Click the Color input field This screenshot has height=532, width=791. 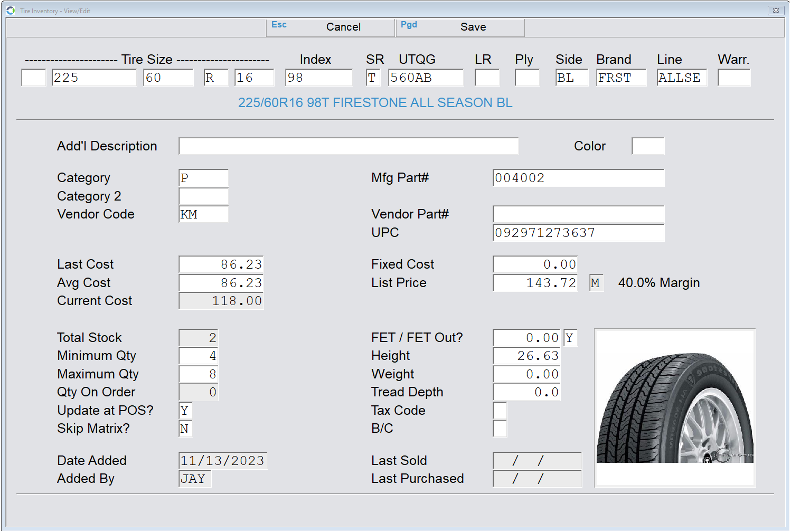[x=648, y=146]
